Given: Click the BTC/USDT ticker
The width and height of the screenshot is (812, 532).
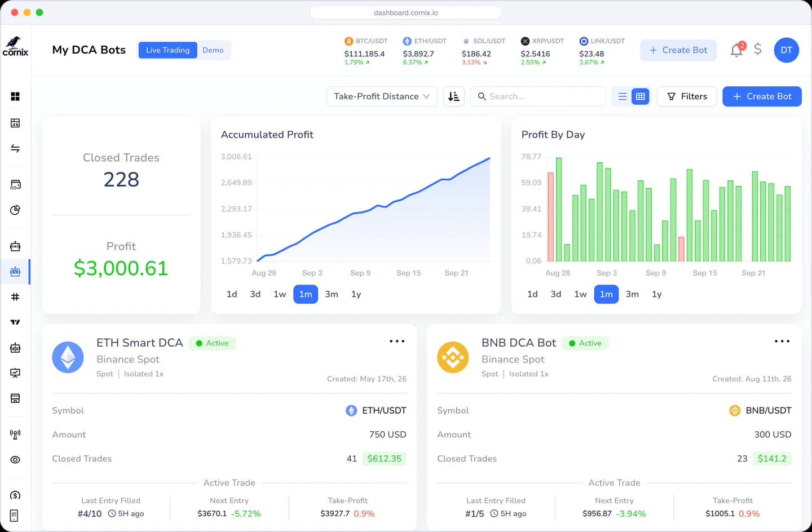Looking at the screenshot, I should coord(367,51).
